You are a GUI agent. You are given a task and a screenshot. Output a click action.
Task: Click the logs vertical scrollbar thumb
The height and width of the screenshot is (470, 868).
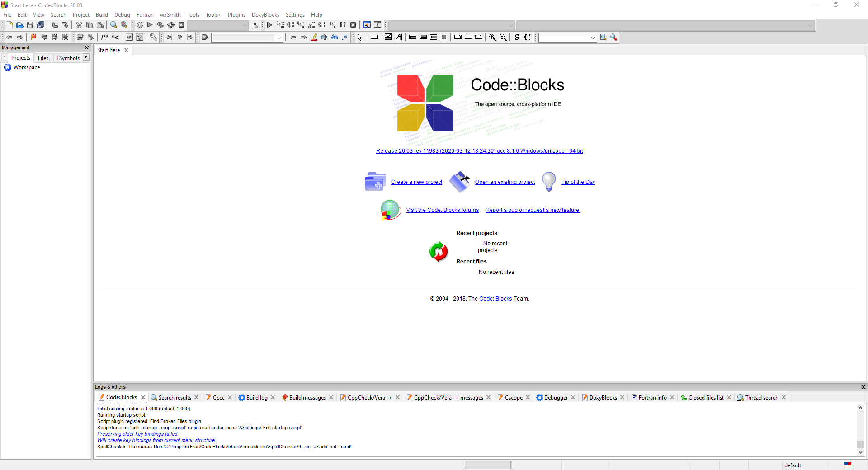pyautogui.click(x=860, y=444)
